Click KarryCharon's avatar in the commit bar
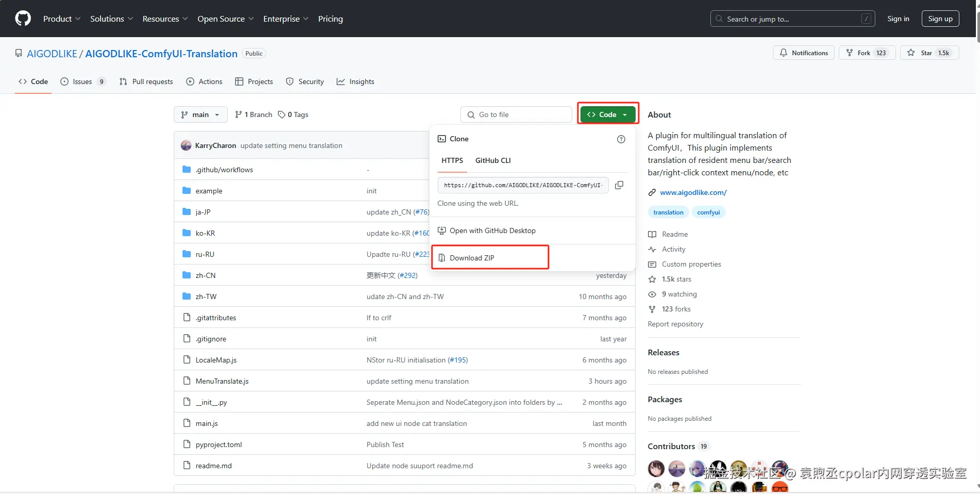The width and height of the screenshot is (980, 494). pyautogui.click(x=186, y=145)
